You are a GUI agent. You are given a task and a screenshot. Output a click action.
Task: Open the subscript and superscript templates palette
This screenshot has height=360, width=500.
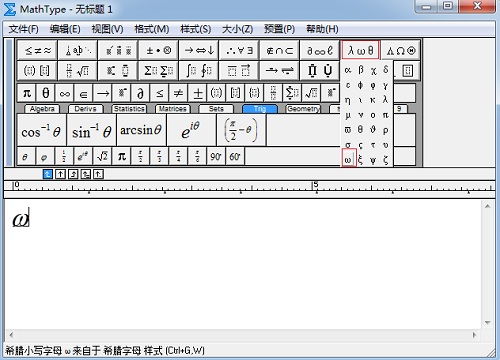pos(118,70)
